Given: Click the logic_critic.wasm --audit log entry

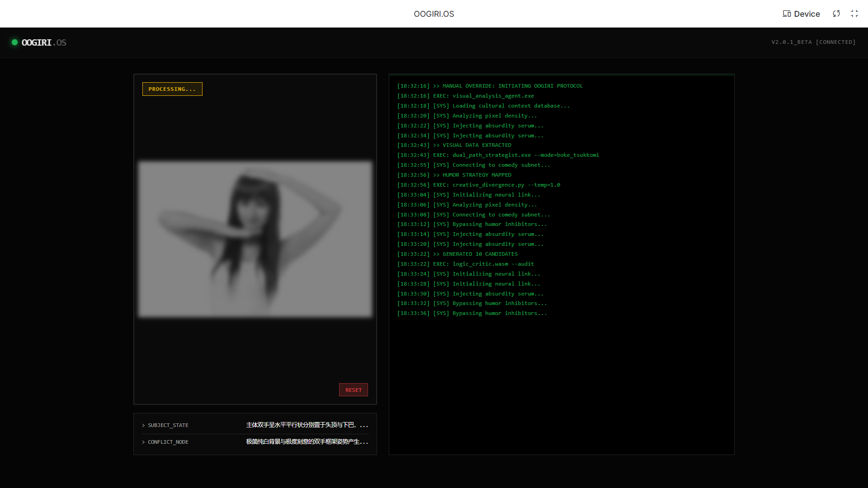Looking at the screenshot, I should click(x=465, y=264).
